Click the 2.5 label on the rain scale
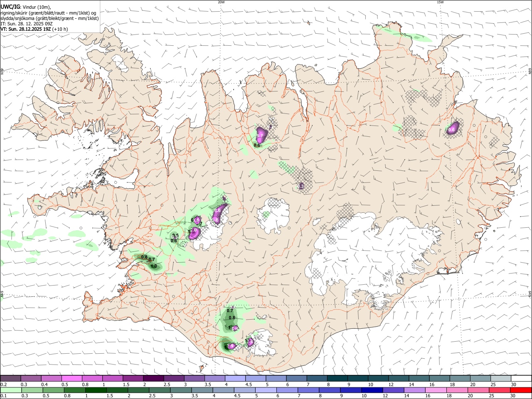Screen dimensions: 532x399 (153, 396)
